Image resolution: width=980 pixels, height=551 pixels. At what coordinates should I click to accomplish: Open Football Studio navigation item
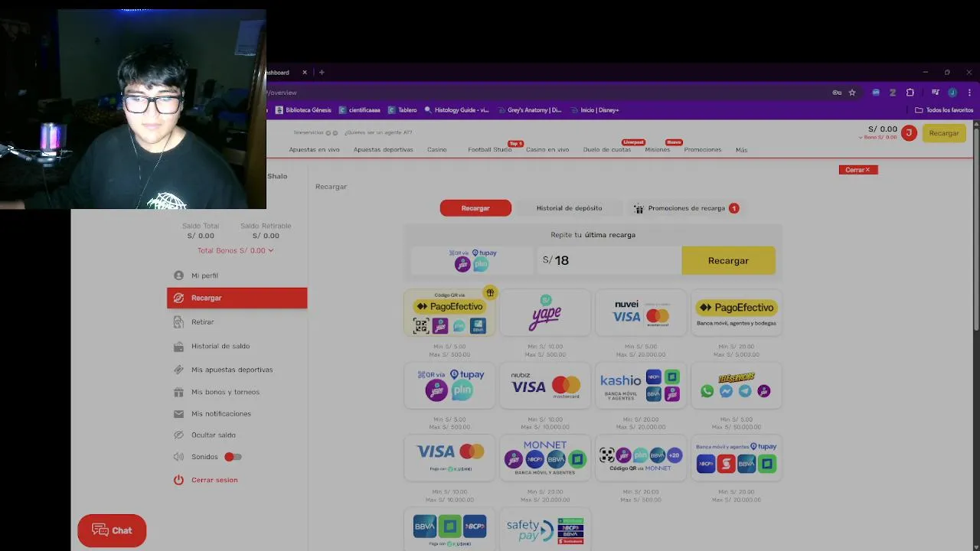tap(490, 150)
